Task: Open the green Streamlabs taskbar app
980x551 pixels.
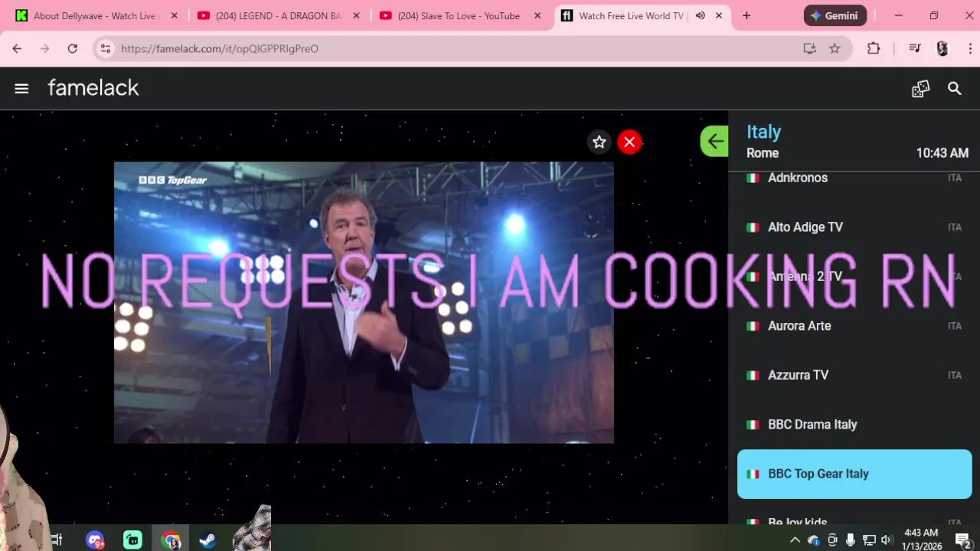Action: click(132, 540)
